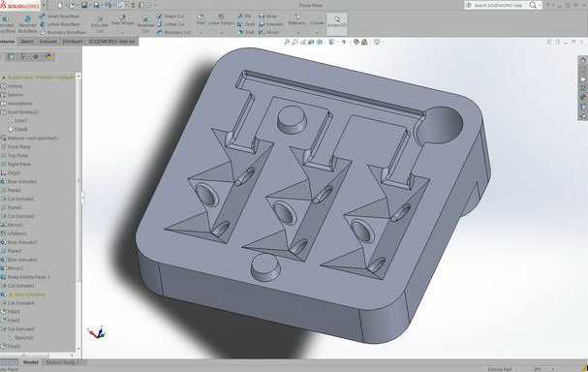Click the Search SOLIDWORKS Help field
Image resolution: width=588 pixels, height=372 pixels.
pos(497,5)
